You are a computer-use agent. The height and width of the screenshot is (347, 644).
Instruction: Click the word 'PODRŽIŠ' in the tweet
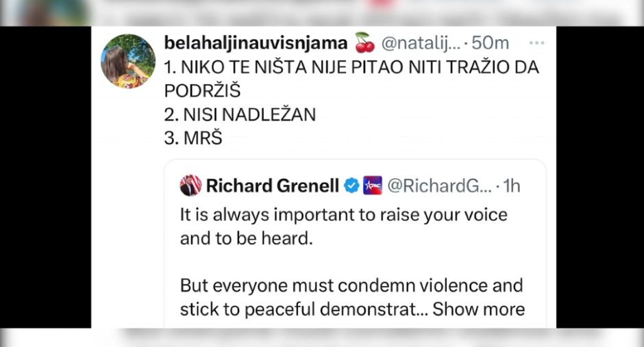pyautogui.click(x=203, y=91)
